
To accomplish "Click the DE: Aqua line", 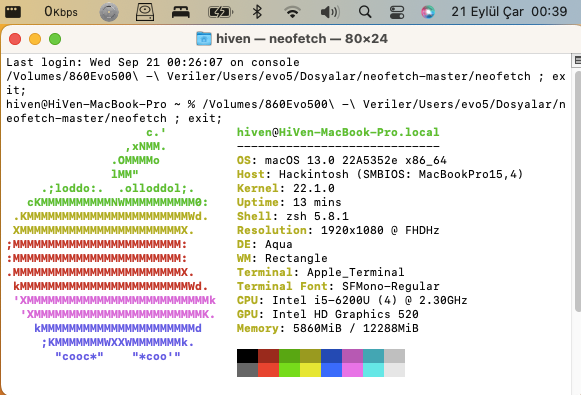I will 265,244.
